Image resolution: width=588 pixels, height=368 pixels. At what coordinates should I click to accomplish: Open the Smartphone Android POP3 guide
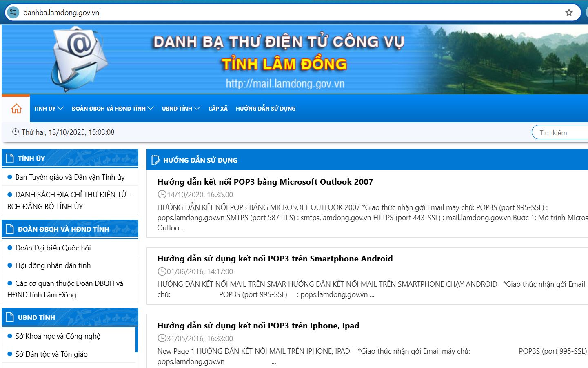275,259
